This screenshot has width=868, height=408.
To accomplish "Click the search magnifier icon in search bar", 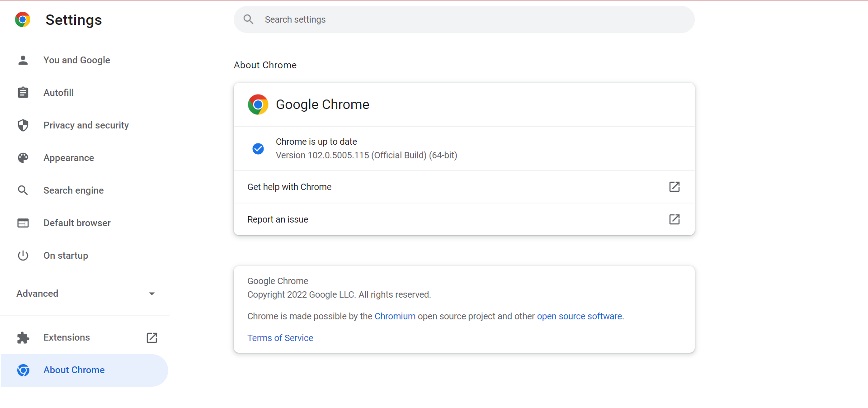I will click(x=248, y=19).
